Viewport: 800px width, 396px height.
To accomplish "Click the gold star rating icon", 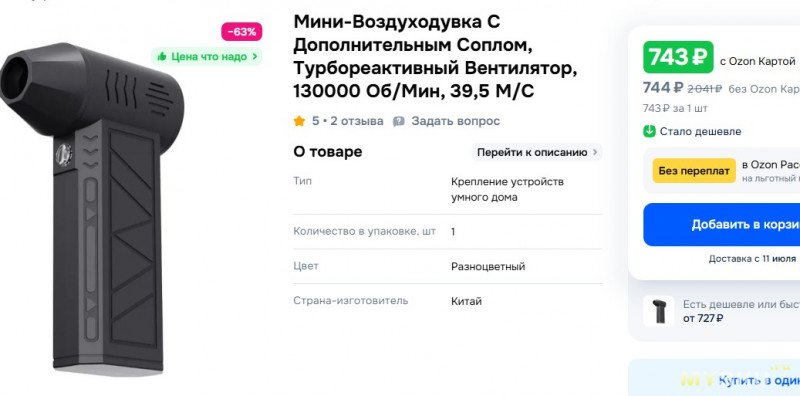I will pos(299,121).
